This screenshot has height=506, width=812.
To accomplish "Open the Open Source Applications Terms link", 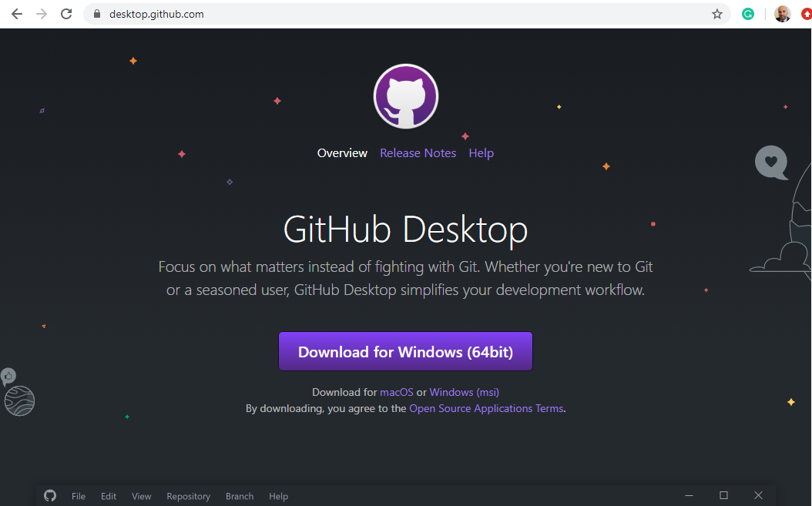I will (x=486, y=408).
